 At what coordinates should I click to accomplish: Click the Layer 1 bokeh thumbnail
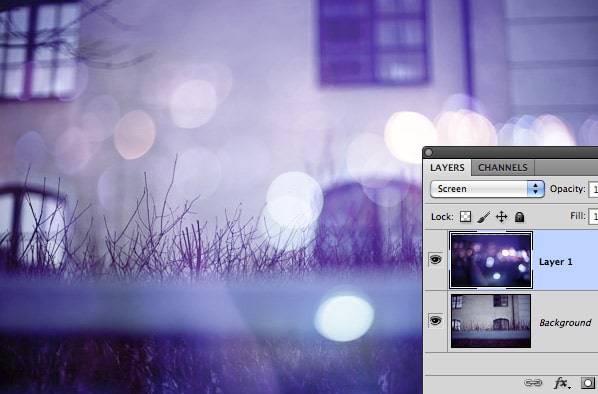(491, 260)
